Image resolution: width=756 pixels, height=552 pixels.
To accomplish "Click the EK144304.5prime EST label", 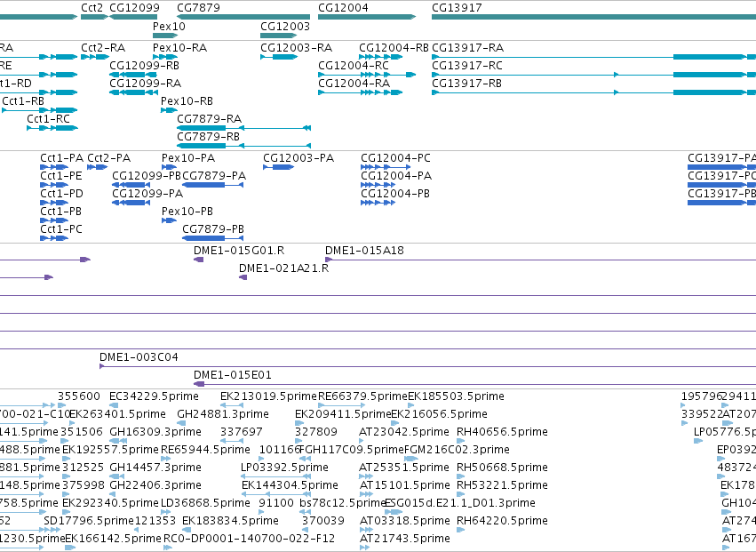I will 290,486.
